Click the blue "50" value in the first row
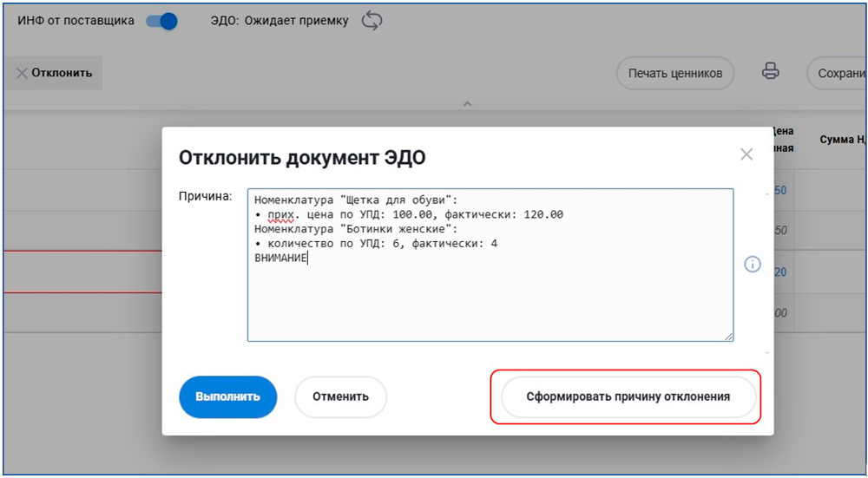Image resolution: width=868 pixels, height=478 pixels. [x=779, y=191]
